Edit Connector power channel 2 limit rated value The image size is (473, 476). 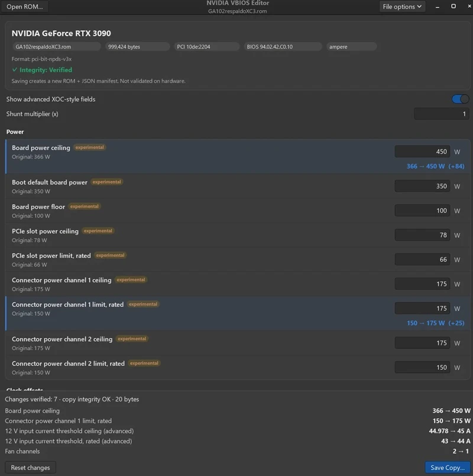pos(422,367)
